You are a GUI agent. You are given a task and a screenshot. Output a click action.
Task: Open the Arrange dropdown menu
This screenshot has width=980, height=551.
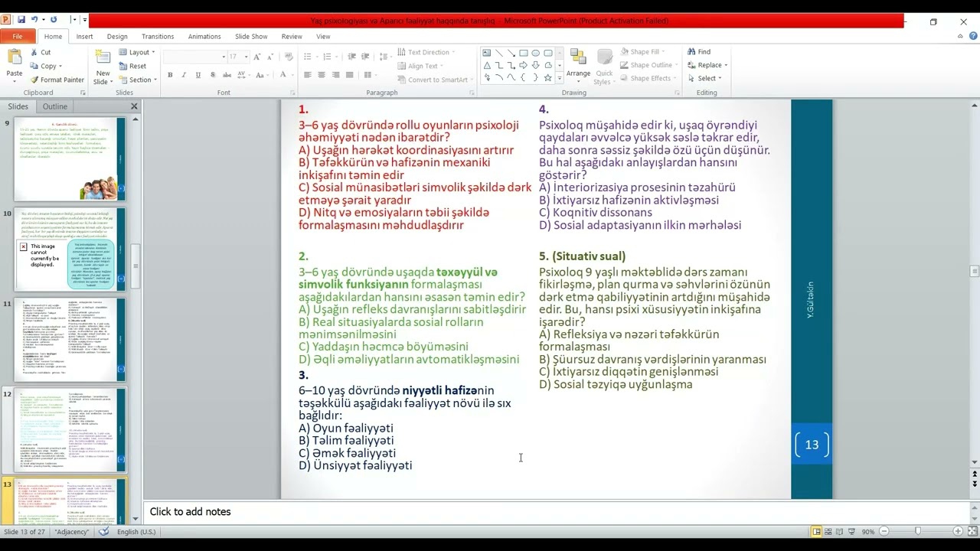point(578,65)
